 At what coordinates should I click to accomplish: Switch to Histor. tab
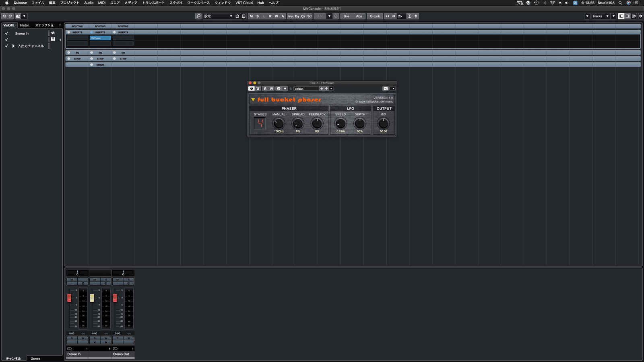point(25,25)
